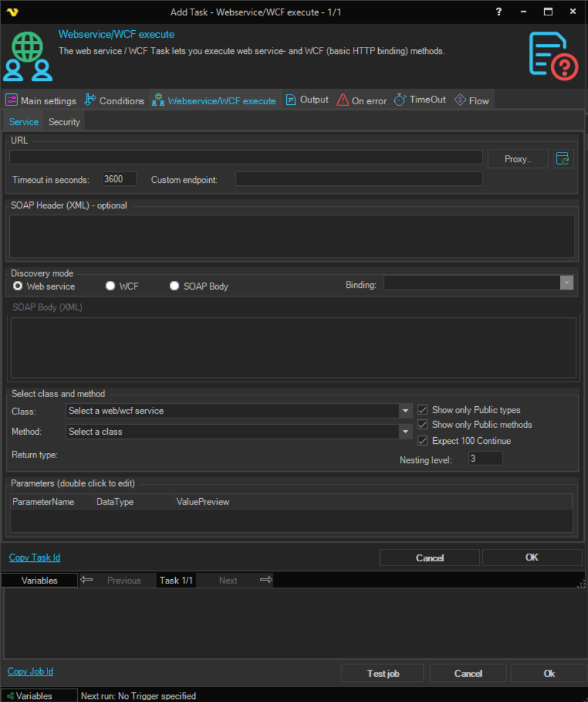
Task: Disable Expect 100 Continue option
Action: coord(423,441)
